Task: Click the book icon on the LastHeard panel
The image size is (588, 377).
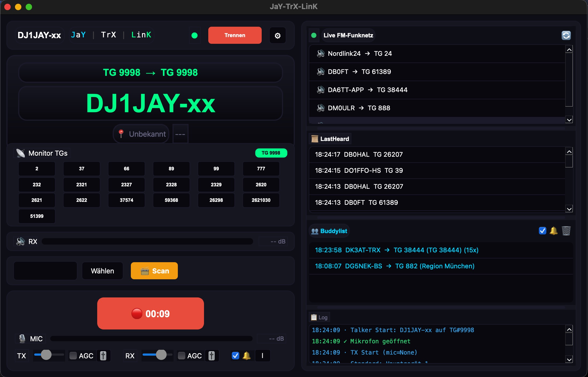Action: [x=315, y=139]
